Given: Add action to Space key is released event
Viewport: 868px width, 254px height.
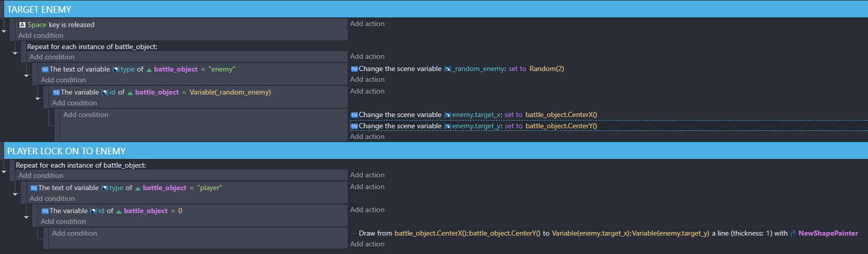Looking at the screenshot, I should pyautogui.click(x=367, y=24).
